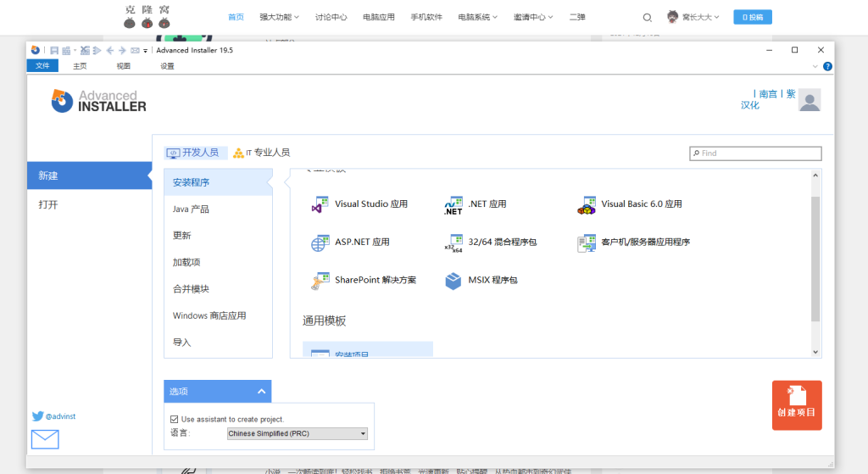Open 手机软件 in the browser site navigation

(x=426, y=17)
